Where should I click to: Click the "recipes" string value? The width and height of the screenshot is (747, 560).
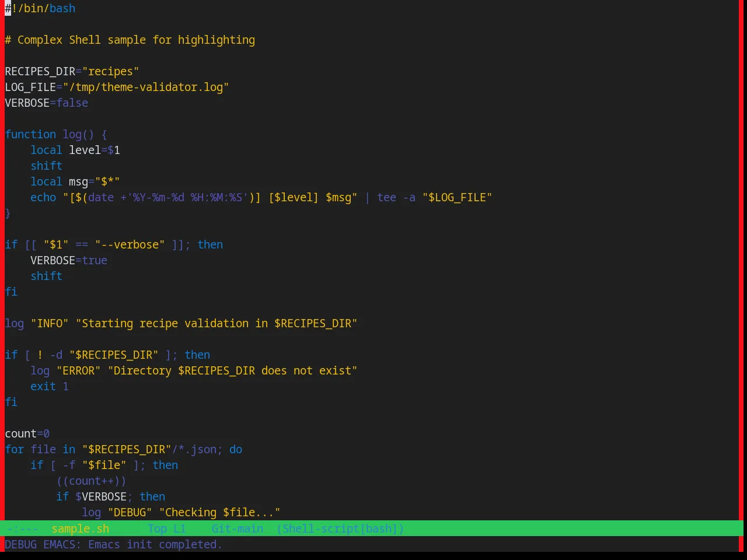tap(110, 72)
